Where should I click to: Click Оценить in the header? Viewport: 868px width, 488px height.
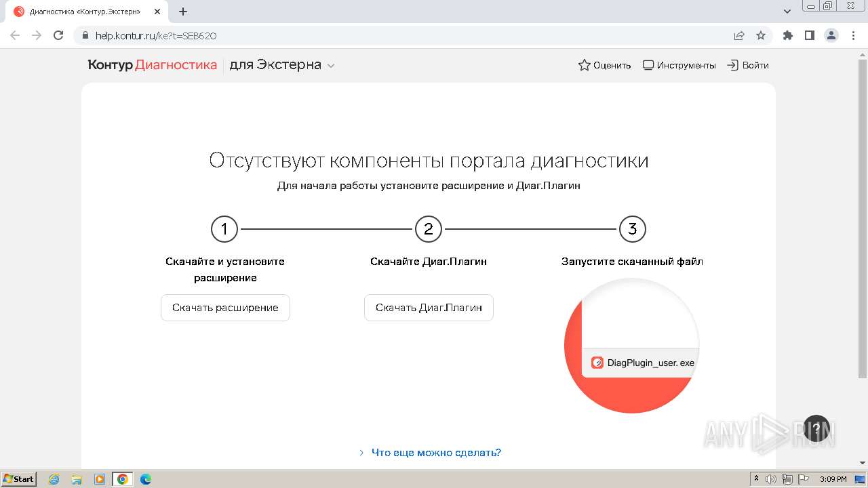coord(604,65)
